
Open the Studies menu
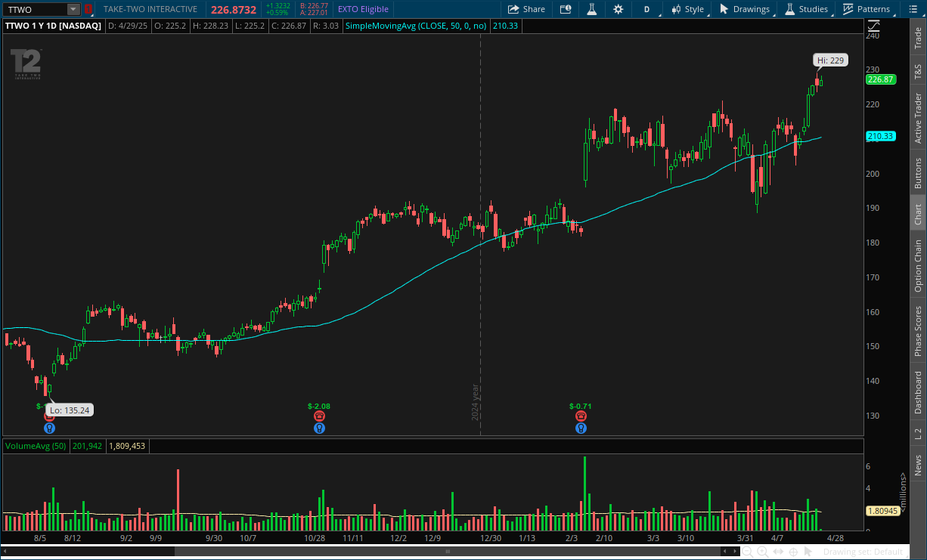point(806,9)
